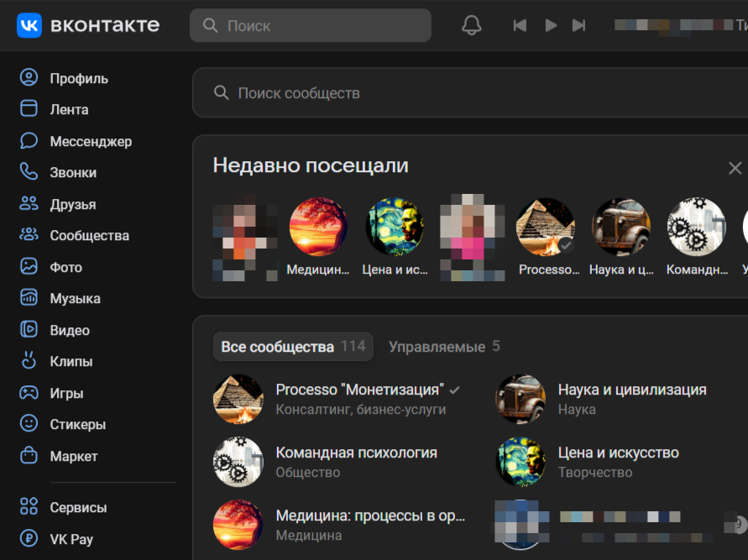Click the Игры gamepad icon
This screenshot has height=560, width=748.
[29, 393]
